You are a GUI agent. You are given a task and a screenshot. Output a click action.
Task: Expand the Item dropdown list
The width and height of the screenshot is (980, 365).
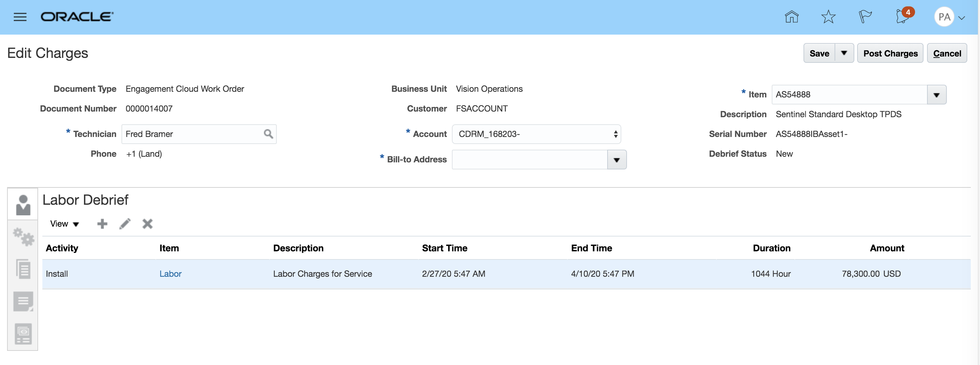[936, 95]
